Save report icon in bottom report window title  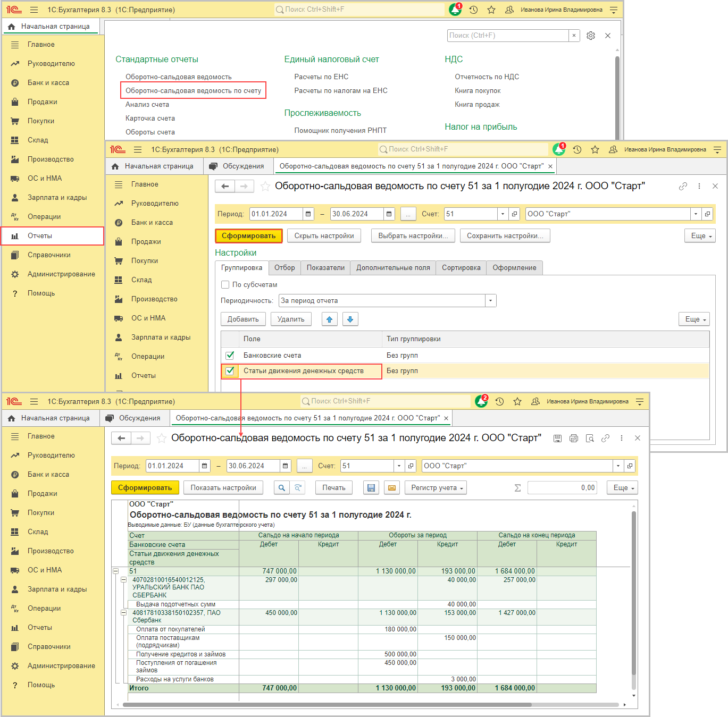(x=557, y=438)
